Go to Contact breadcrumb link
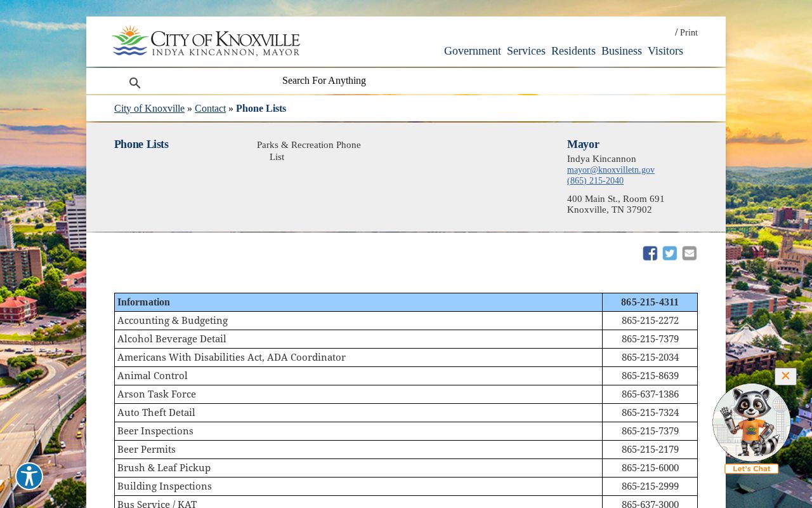812x508 pixels. point(210,109)
